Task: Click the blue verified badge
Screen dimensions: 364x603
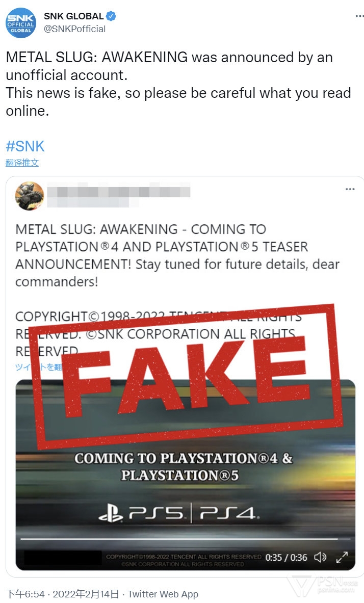Action: coord(111,16)
